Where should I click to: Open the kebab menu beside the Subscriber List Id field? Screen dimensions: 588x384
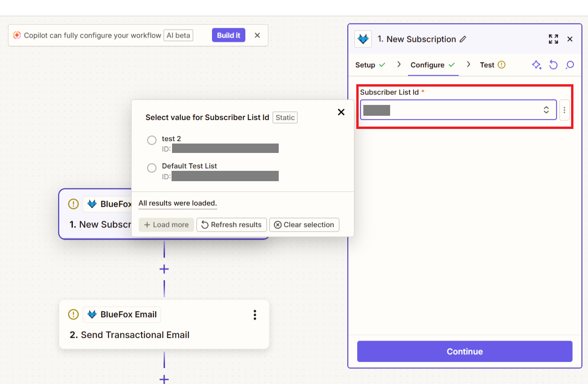(x=564, y=109)
